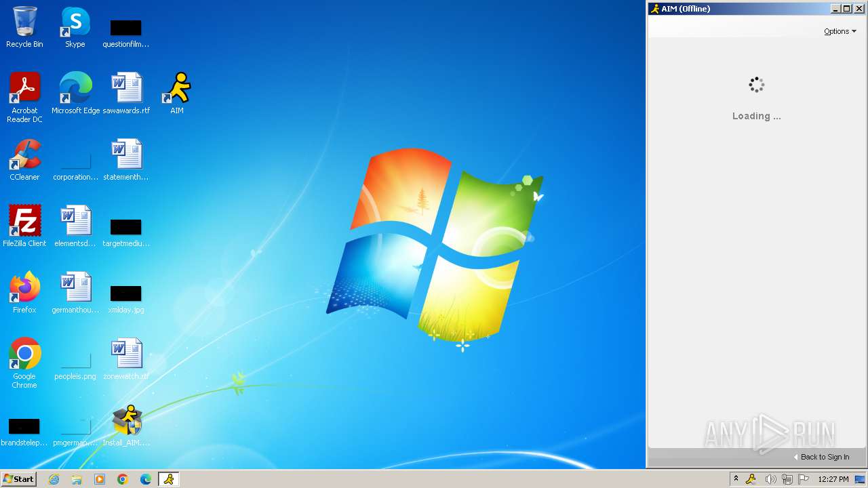The width and height of the screenshot is (868, 488).
Task: Select the questionfilm desktop file
Action: pos(126,33)
